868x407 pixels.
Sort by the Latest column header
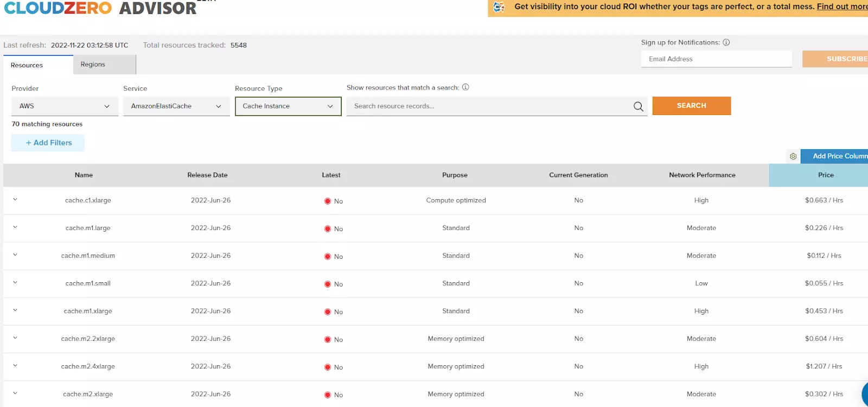pyautogui.click(x=331, y=175)
